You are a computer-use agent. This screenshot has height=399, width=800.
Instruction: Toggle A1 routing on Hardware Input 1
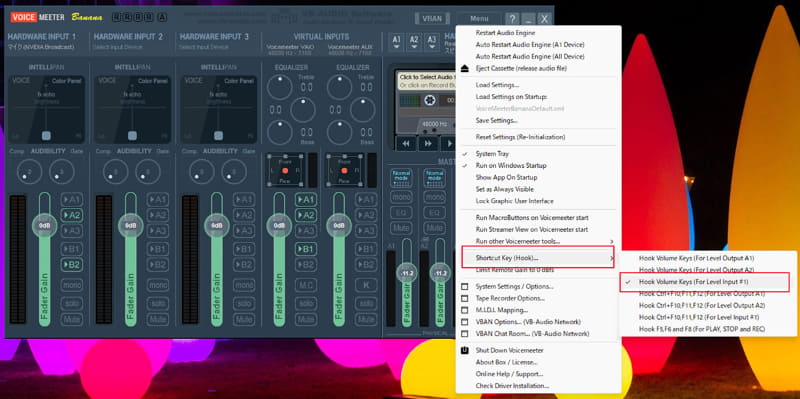(72, 200)
